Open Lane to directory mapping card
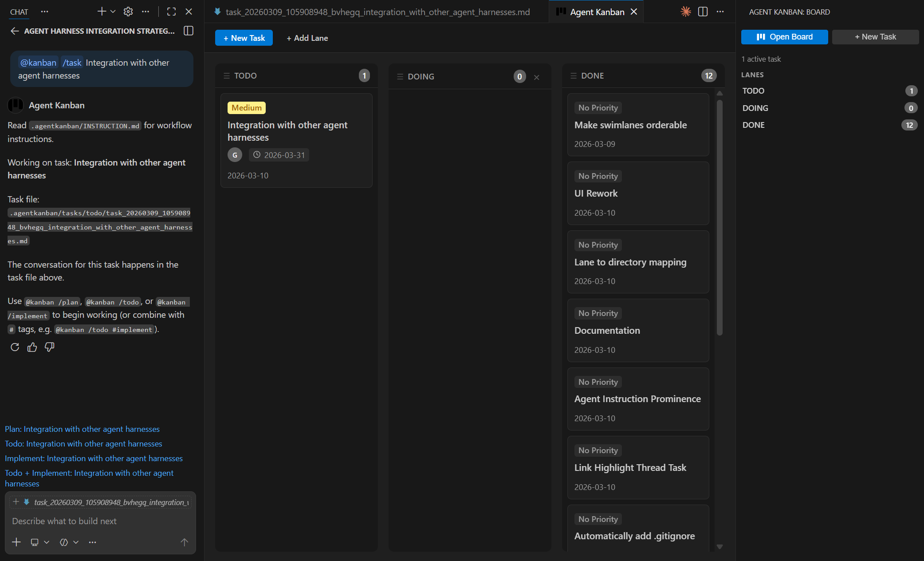The width and height of the screenshot is (924, 561). tap(638, 262)
